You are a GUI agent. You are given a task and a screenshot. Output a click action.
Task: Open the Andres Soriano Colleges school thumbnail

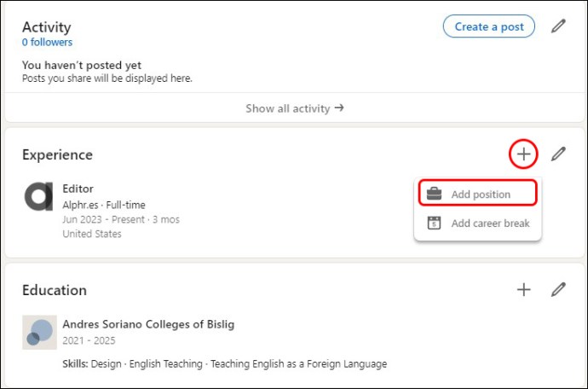(x=40, y=333)
